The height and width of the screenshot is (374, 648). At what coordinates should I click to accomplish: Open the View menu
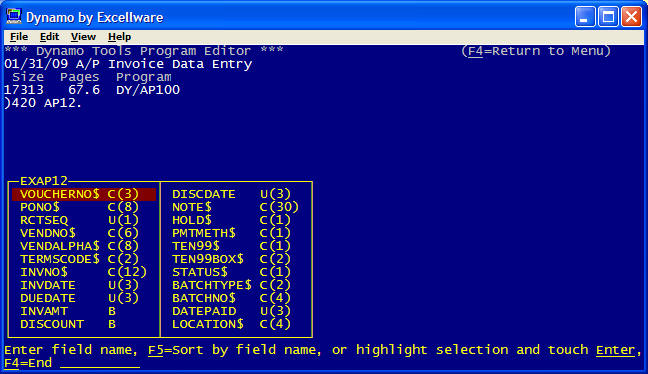[83, 37]
